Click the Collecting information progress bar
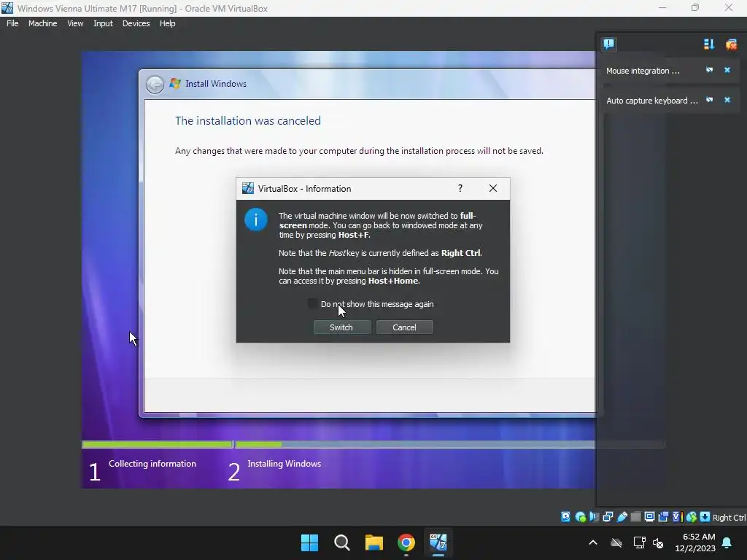Screen dimensions: 747x560 click(158, 444)
